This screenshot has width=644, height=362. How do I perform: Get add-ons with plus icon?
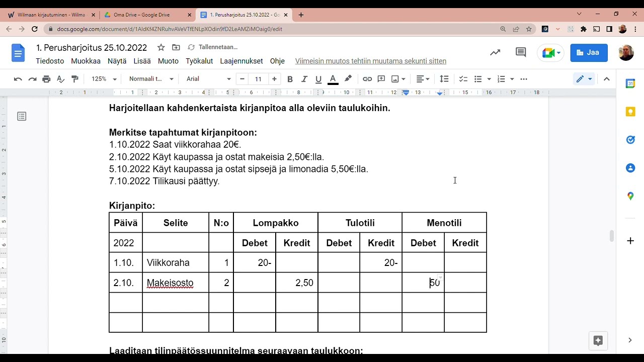click(x=630, y=241)
